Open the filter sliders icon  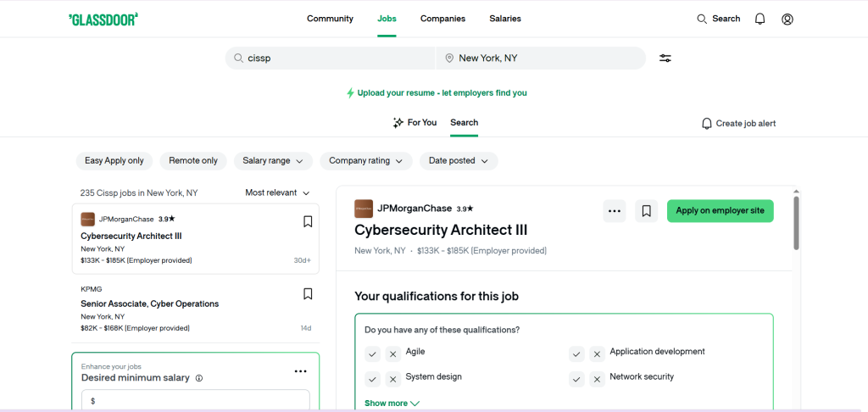[665, 58]
